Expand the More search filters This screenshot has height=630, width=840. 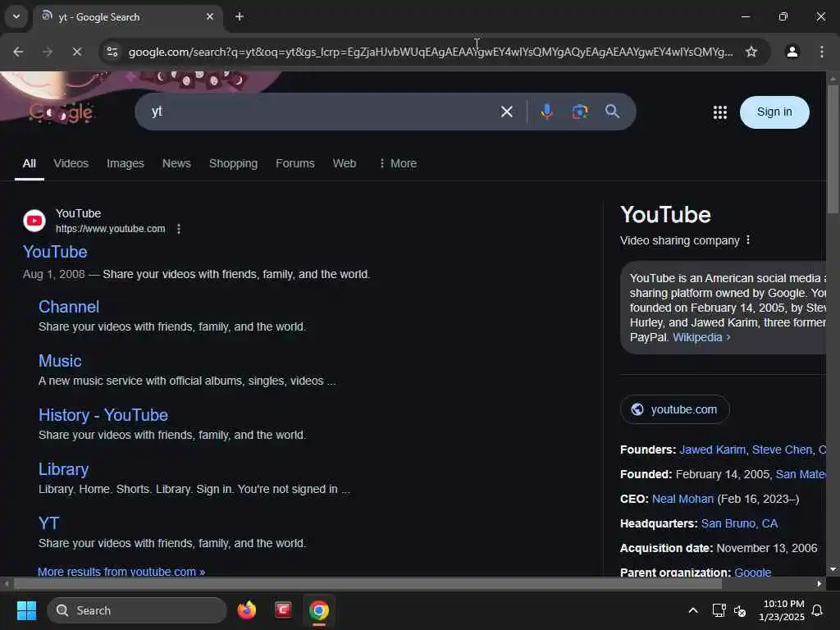[398, 163]
